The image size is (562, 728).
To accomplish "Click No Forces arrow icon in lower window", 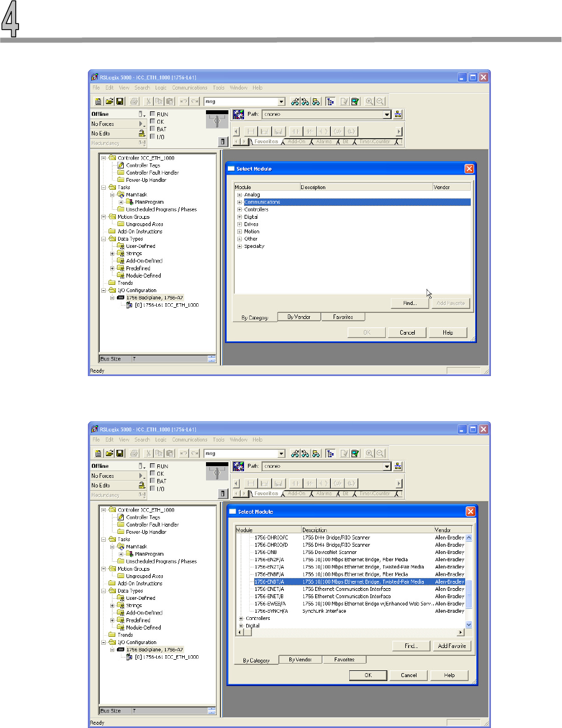I will tap(142, 476).
